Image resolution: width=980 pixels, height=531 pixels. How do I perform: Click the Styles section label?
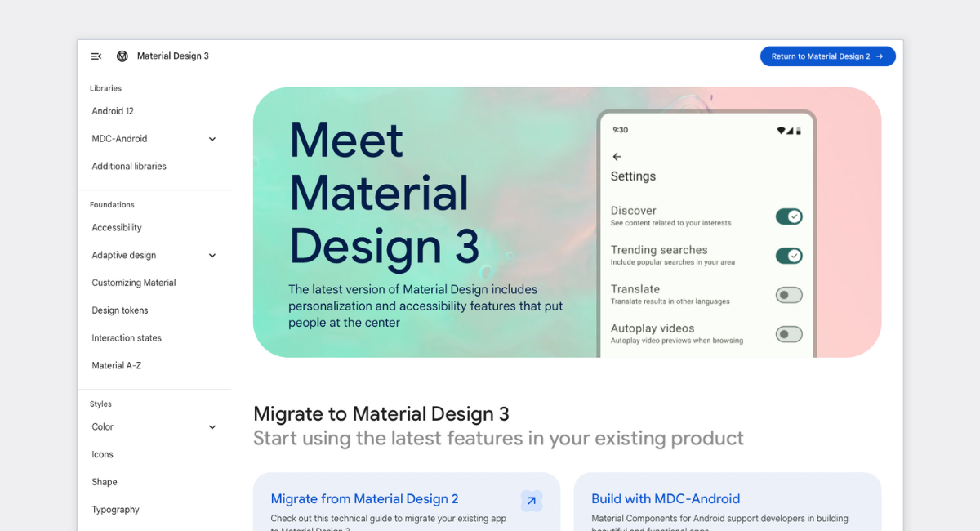(100, 404)
